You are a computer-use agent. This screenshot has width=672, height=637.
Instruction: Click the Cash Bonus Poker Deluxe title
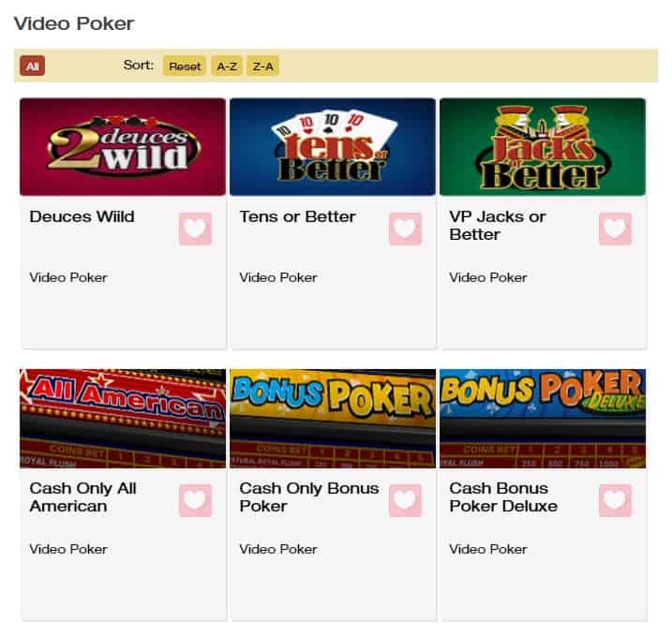(503, 496)
